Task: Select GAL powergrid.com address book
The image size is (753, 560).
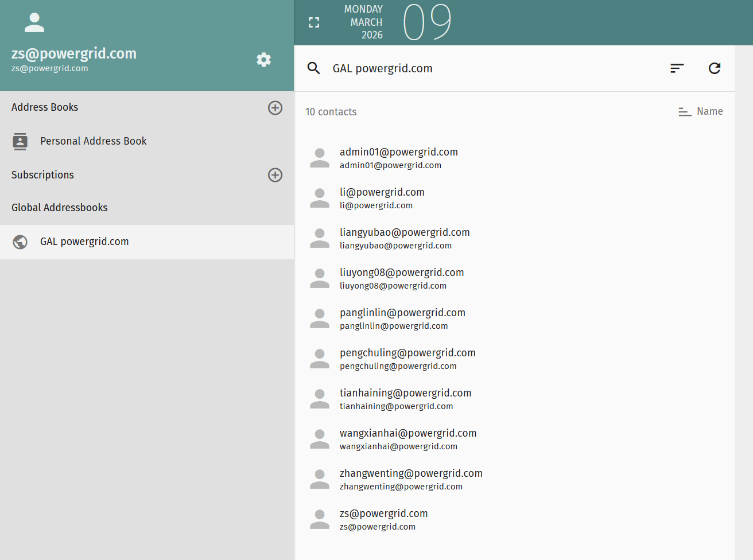Action: click(84, 242)
